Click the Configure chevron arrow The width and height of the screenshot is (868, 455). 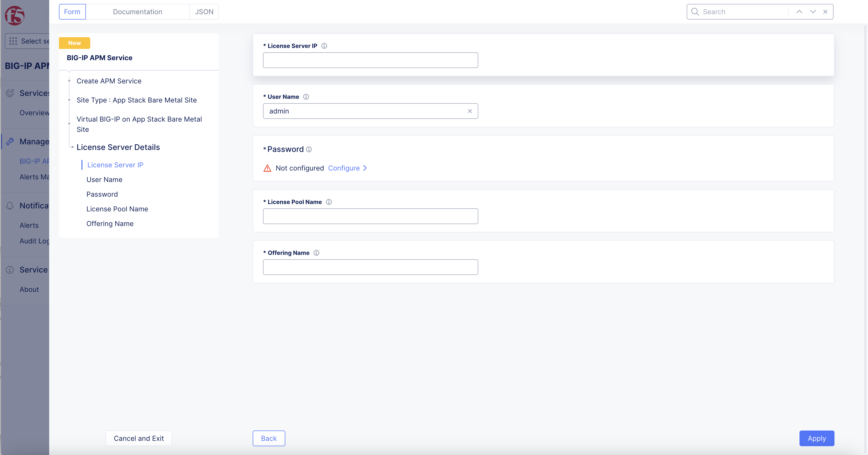coord(365,168)
